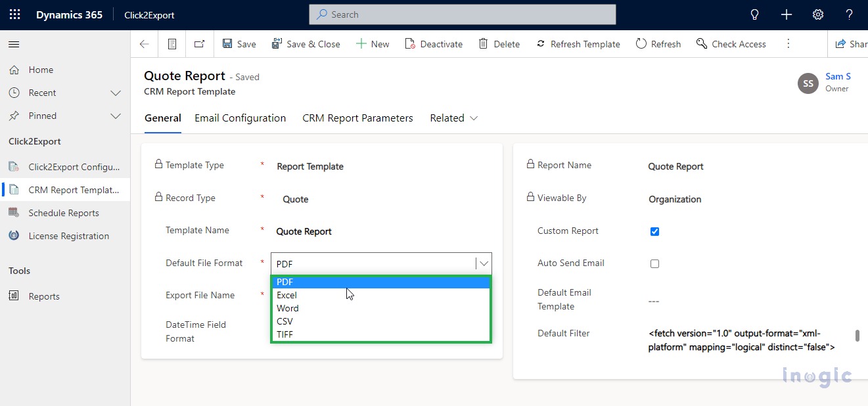Click the Dynamics 365 title
The width and height of the screenshot is (868, 406).
coord(69,14)
